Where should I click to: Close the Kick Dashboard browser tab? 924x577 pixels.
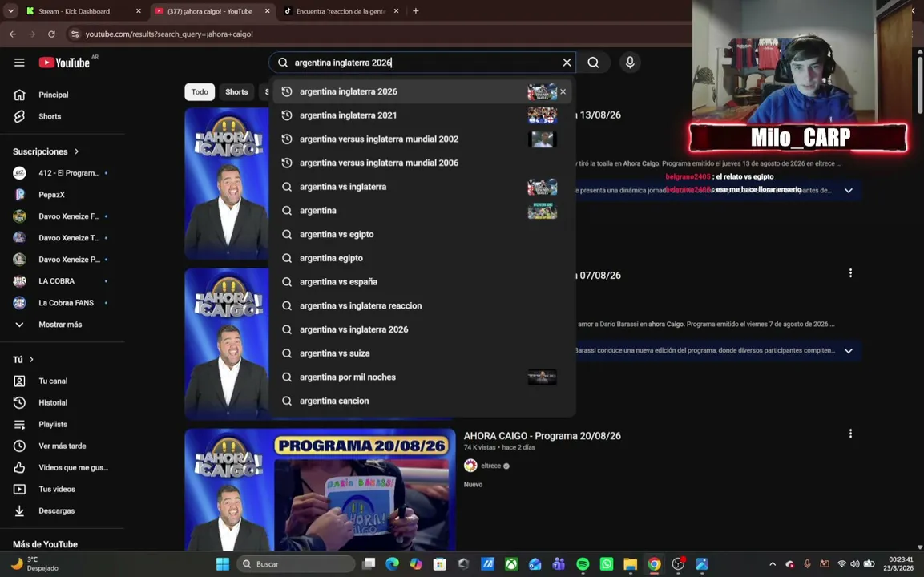(139, 11)
